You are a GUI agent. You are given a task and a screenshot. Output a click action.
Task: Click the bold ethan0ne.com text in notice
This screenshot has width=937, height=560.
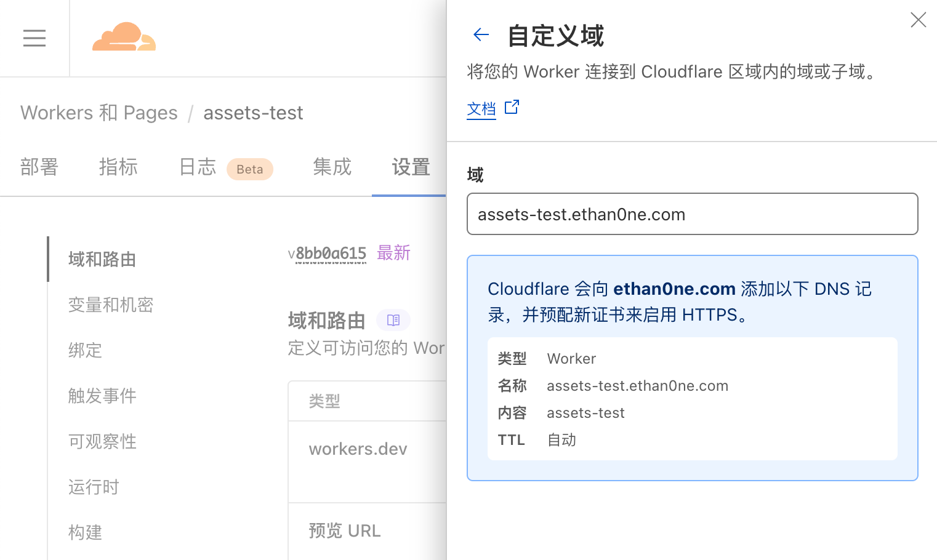[x=674, y=289]
